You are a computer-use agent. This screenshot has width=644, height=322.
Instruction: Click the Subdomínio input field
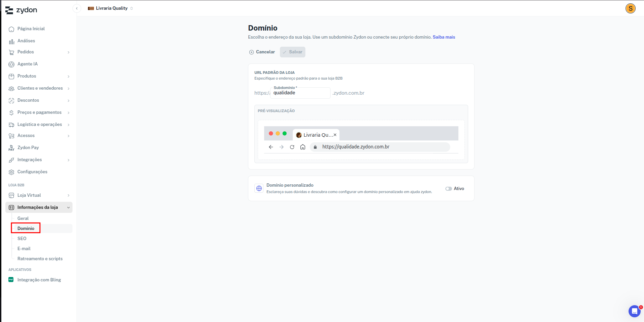point(300,93)
